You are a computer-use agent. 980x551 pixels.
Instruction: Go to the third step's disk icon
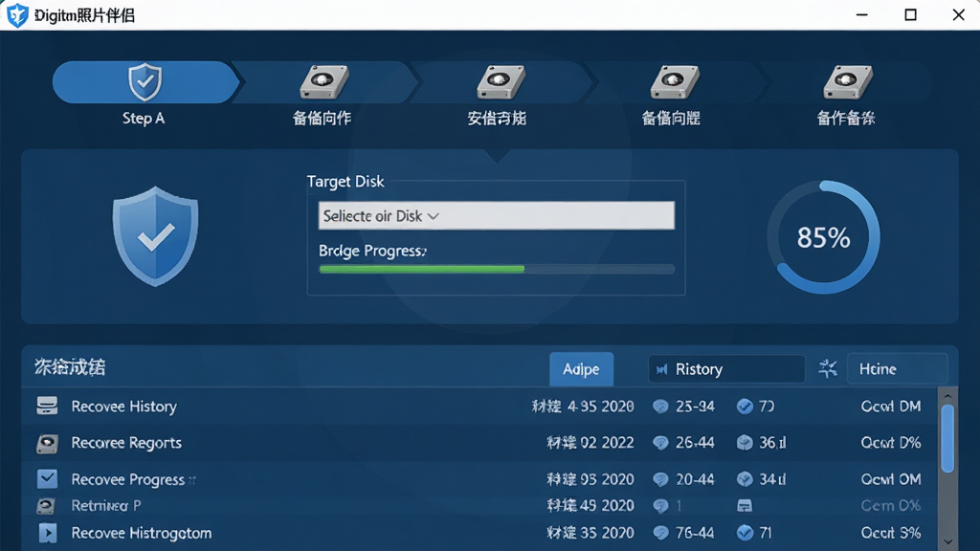[500, 82]
